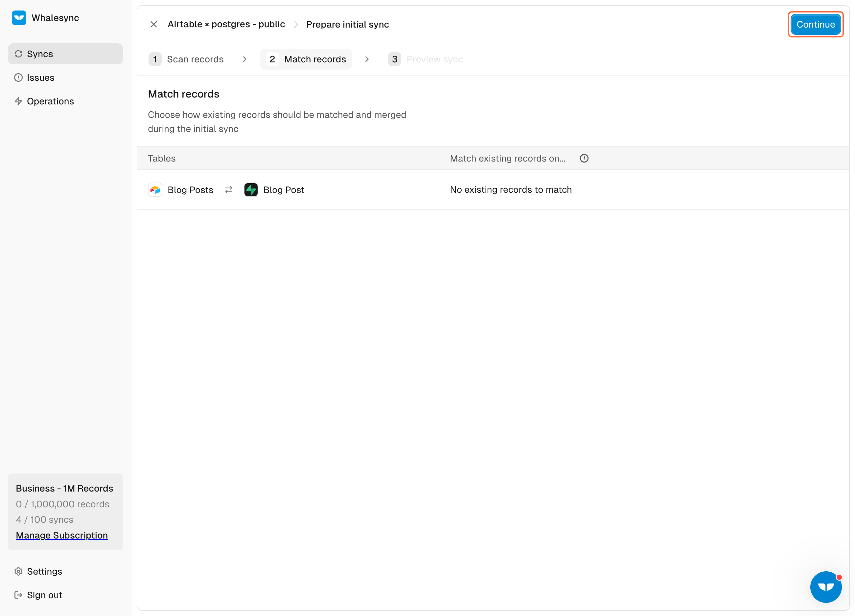Image resolution: width=855 pixels, height=616 pixels.
Task: Select step 1 Scan records
Action: pos(186,59)
